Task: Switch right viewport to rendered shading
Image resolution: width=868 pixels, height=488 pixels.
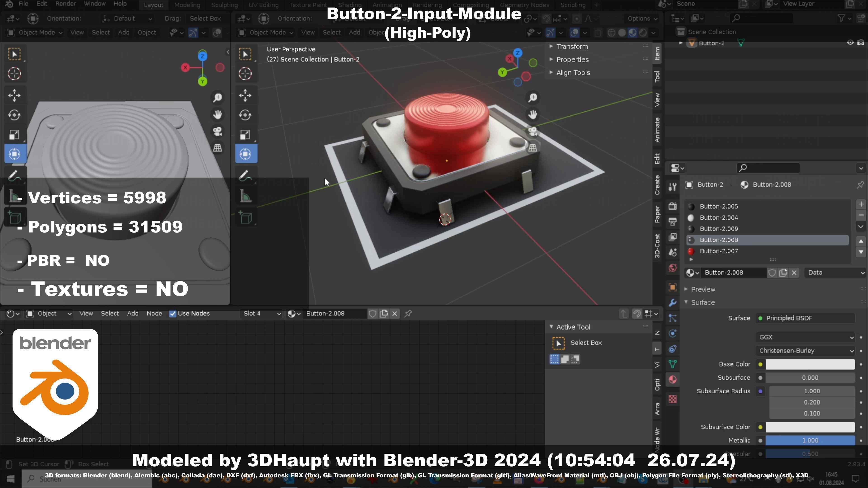Action: (643, 33)
